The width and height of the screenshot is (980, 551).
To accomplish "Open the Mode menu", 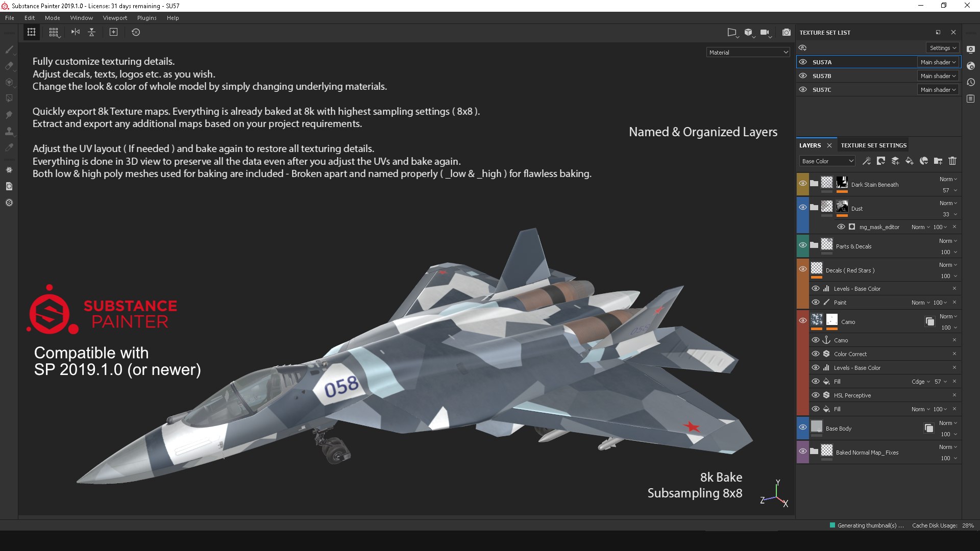I will (52, 18).
